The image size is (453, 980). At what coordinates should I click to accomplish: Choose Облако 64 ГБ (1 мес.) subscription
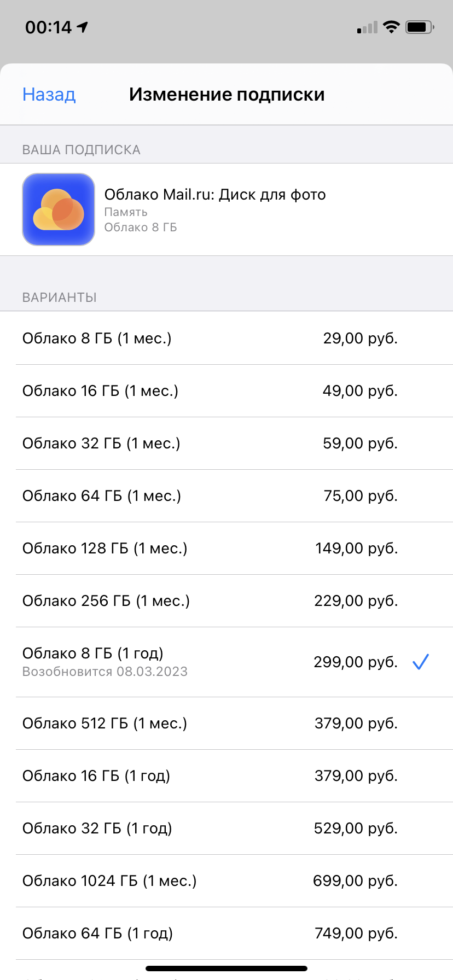tap(226, 496)
